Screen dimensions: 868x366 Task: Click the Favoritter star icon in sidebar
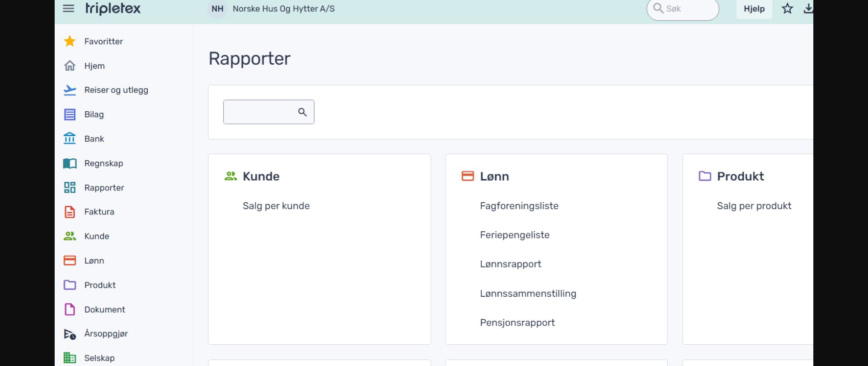click(x=70, y=42)
